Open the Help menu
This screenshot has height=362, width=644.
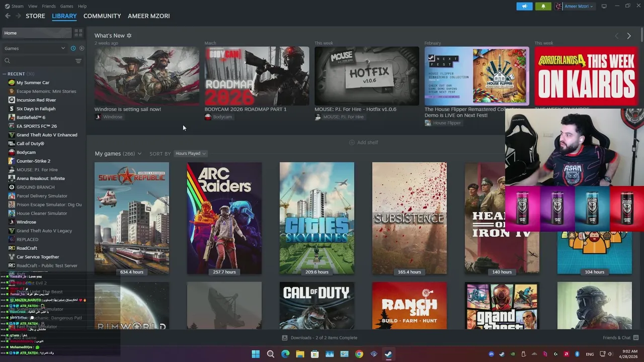[82, 6]
